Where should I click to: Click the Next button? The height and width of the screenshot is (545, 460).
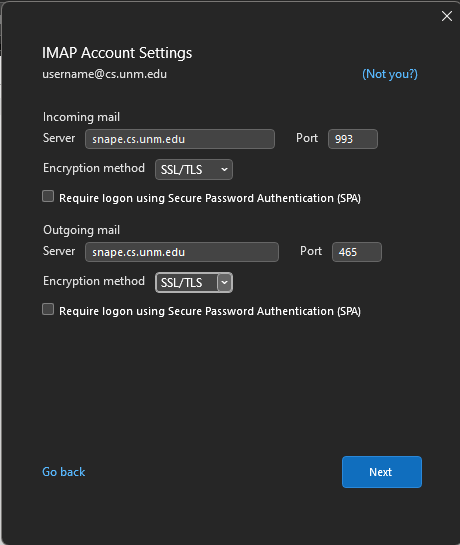click(x=382, y=472)
